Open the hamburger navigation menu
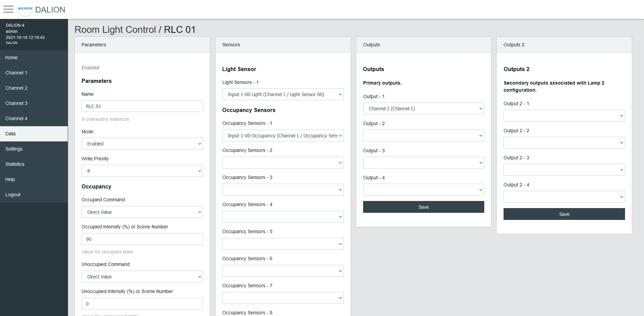 click(x=8, y=9)
